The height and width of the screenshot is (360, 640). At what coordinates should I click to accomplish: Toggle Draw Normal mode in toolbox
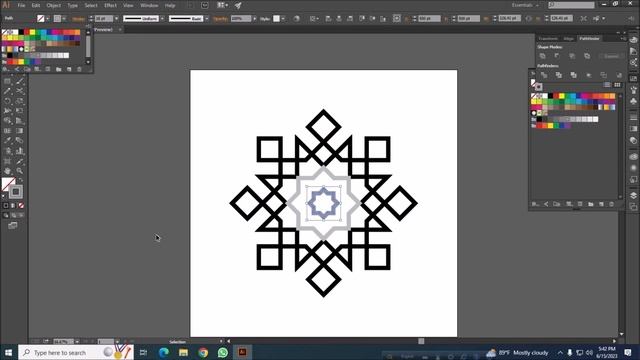[6, 215]
